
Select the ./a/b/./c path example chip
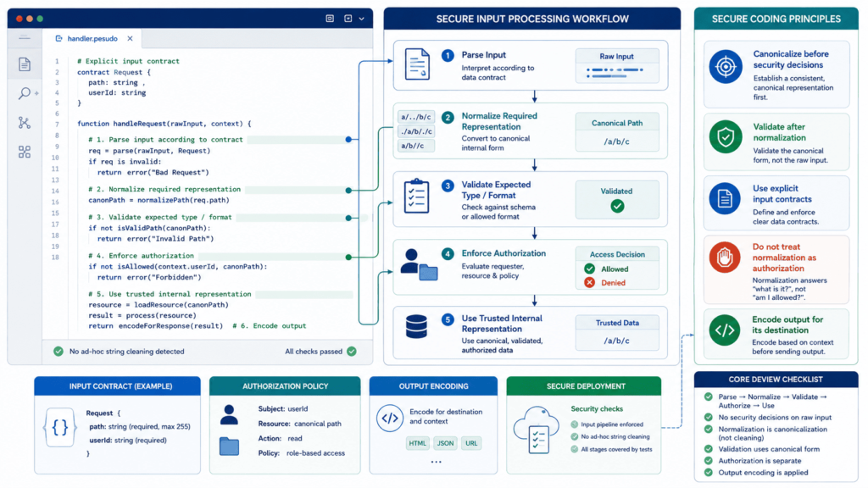tap(416, 131)
